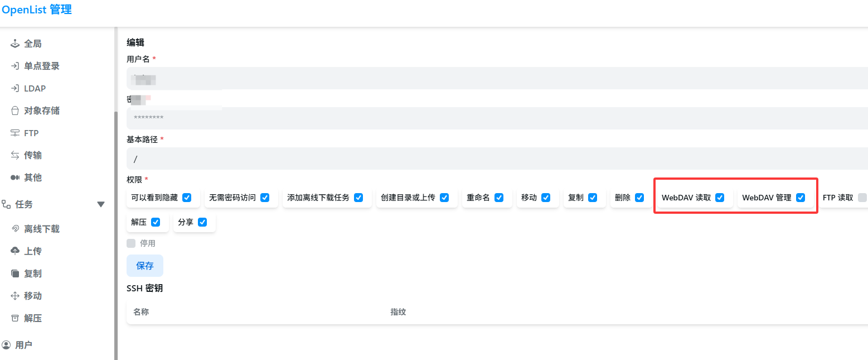Click the 保存 button
Viewport: 868px width, 360px height.
tap(145, 266)
